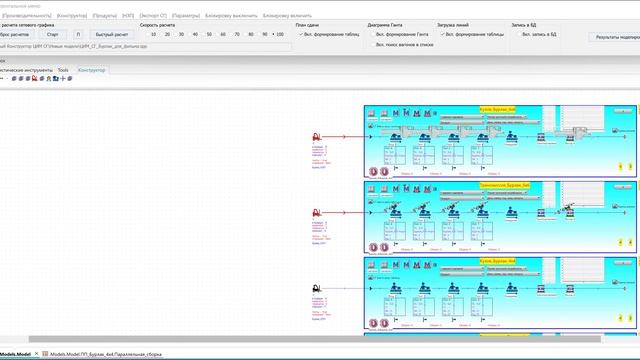Open the [Экспорт СГ] menu

[x=153, y=16]
